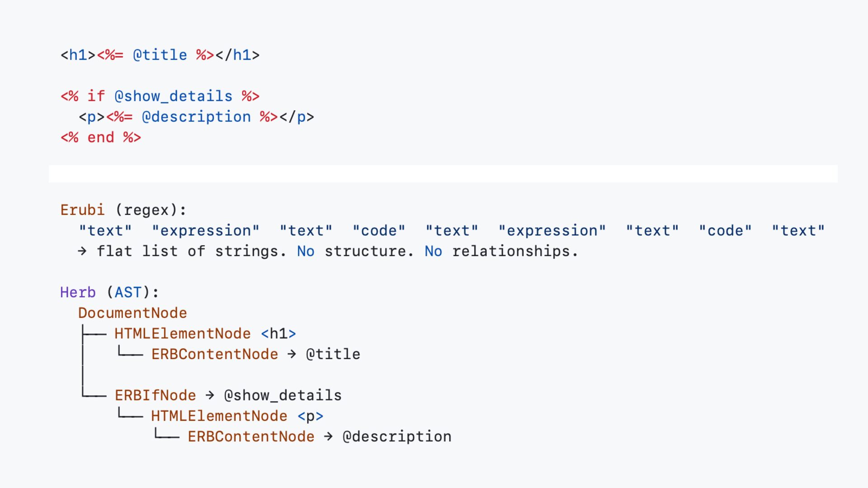The height and width of the screenshot is (488, 868).
Task: Click the "Erubi" heading label
Action: click(x=82, y=210)
